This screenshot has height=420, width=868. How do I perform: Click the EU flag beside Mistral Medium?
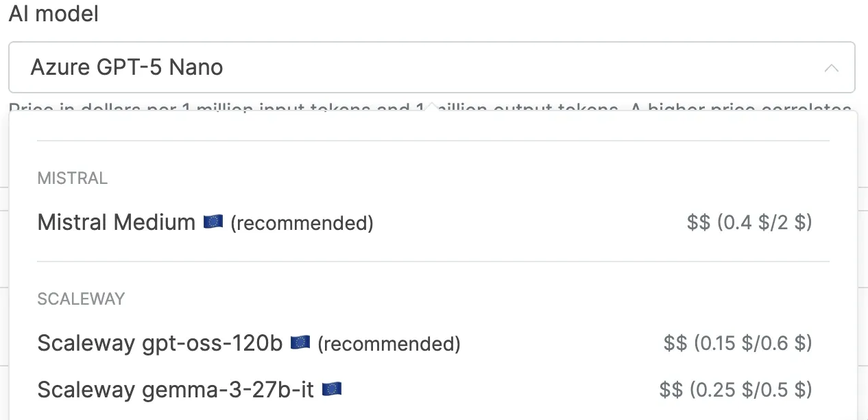(x=213, y=222)
